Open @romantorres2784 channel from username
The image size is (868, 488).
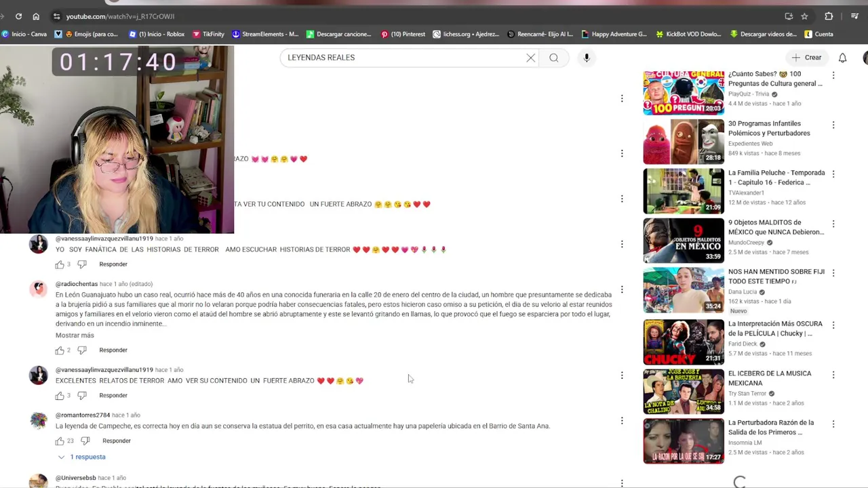pyautogui.click(x=83, y=415)
